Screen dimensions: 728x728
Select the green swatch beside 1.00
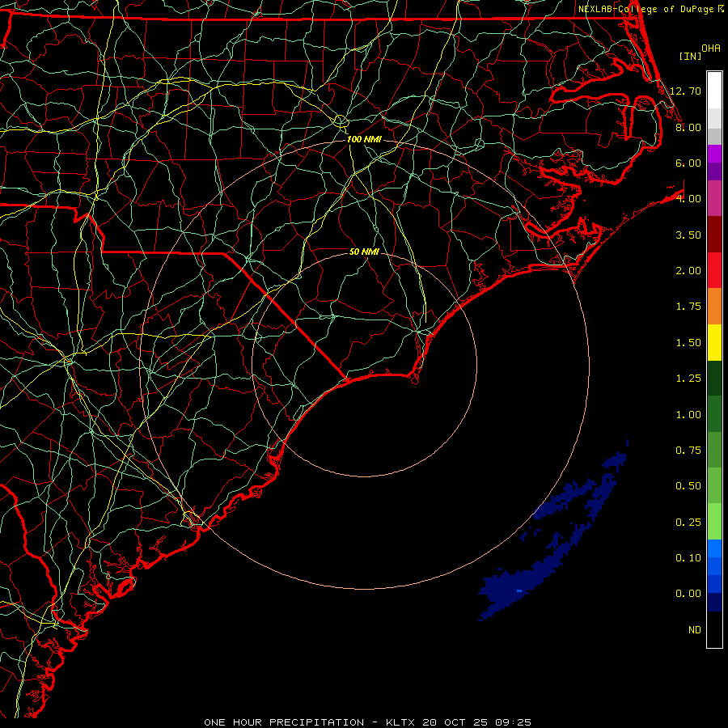pos(714,414)
